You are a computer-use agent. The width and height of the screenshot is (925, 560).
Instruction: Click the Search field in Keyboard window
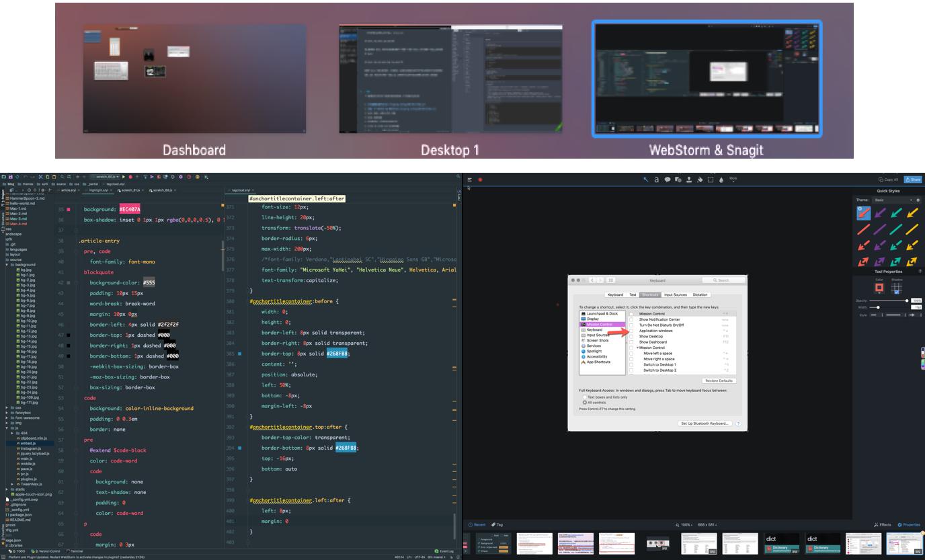724,280
